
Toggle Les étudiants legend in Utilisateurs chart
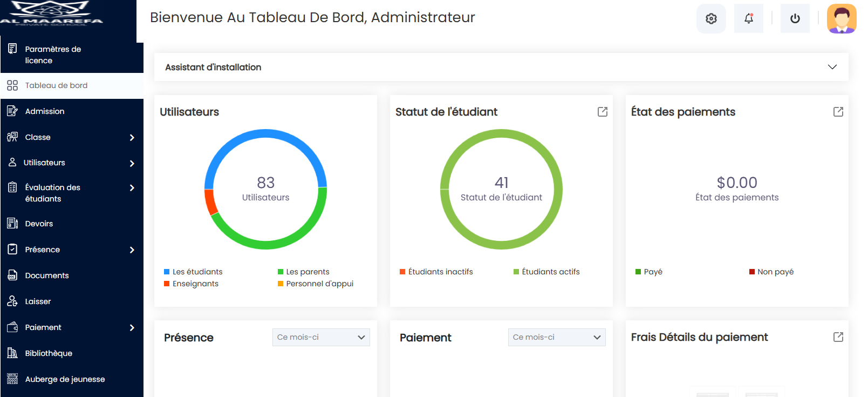click(x=193, y=272)
